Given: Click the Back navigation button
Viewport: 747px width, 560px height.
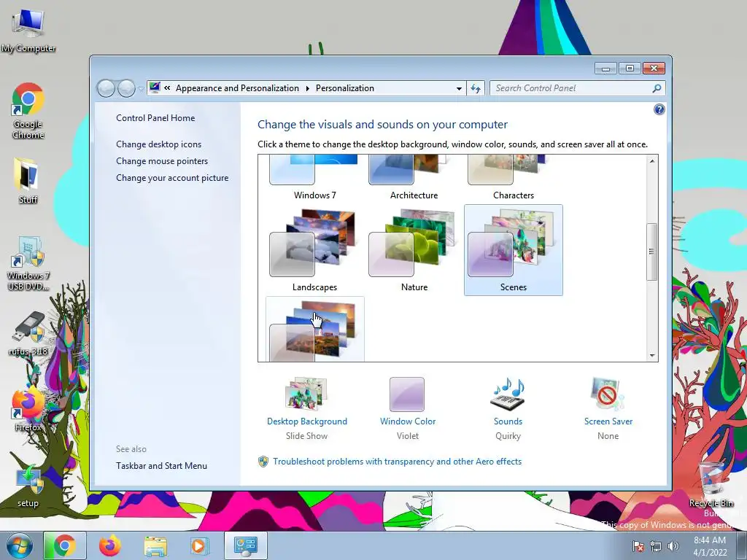Looking at the screenshot, I should click(x=106, y=88).
